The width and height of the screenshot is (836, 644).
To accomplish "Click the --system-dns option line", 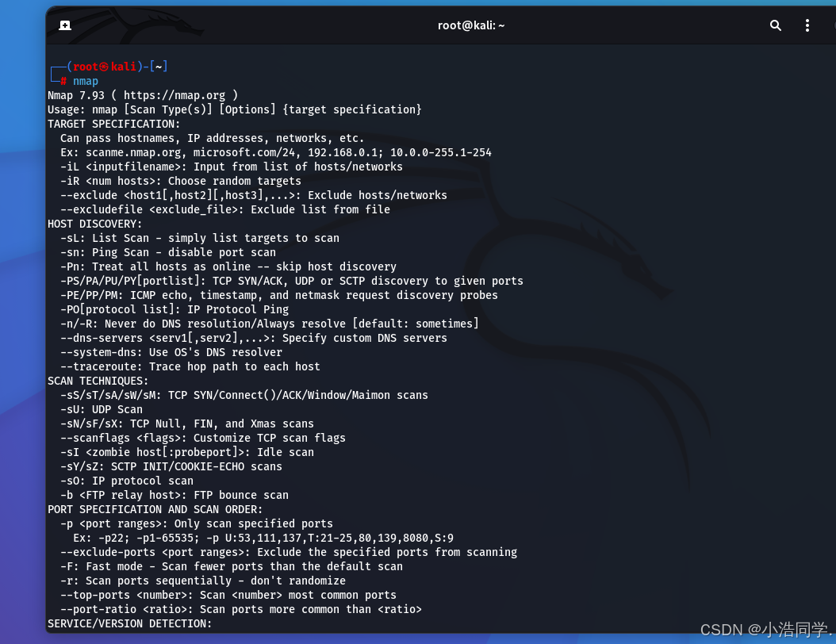I will tap(171, 353).
